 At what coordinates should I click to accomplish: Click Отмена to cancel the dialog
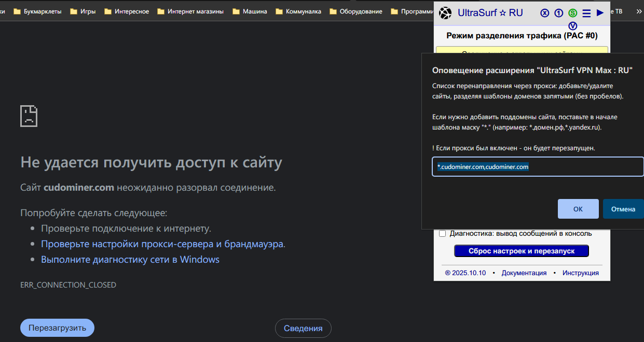coord(623,209)
